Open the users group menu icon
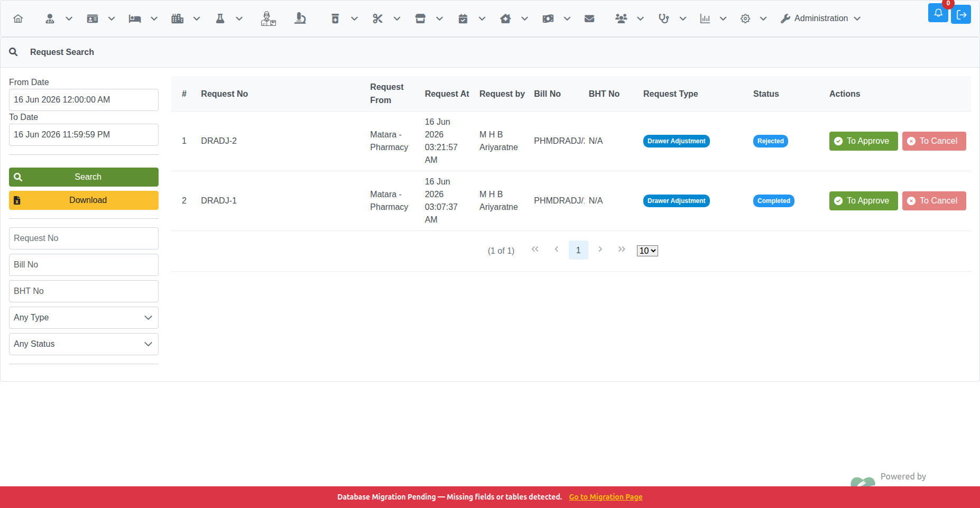 coord(621,19)
